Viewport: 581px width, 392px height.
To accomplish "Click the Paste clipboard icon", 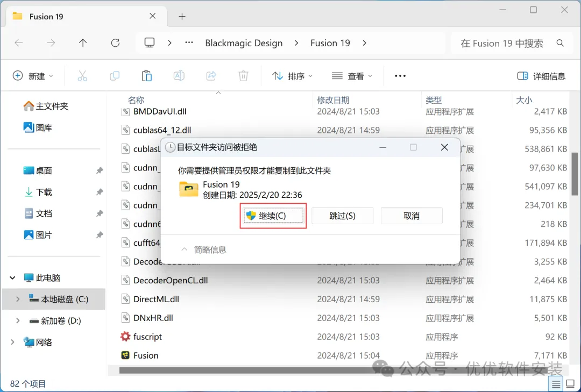I will pos(147,76).
